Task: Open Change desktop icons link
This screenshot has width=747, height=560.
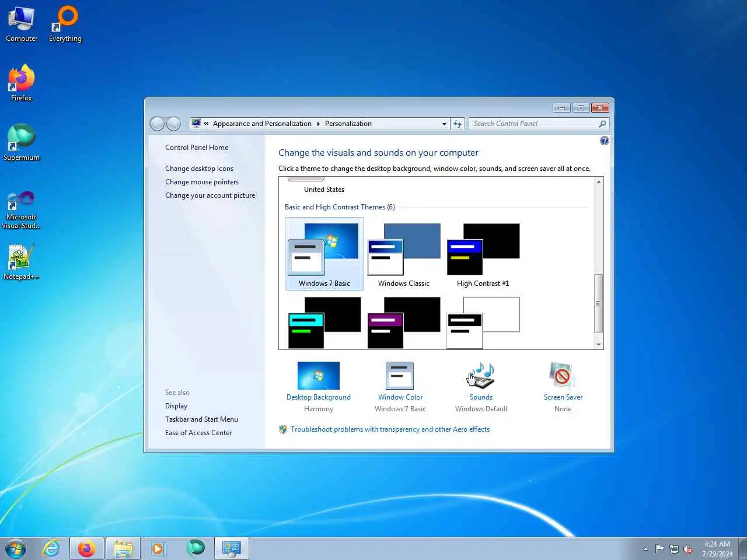Action: click(199, 169)
